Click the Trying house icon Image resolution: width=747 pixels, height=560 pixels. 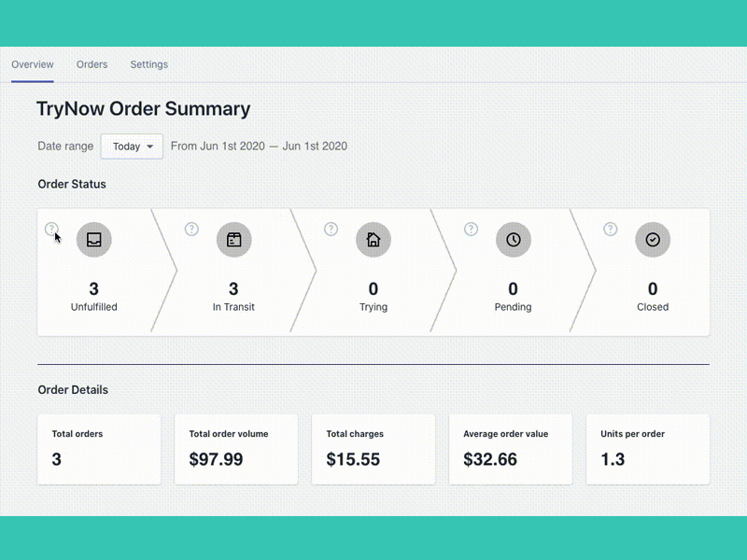373,239
